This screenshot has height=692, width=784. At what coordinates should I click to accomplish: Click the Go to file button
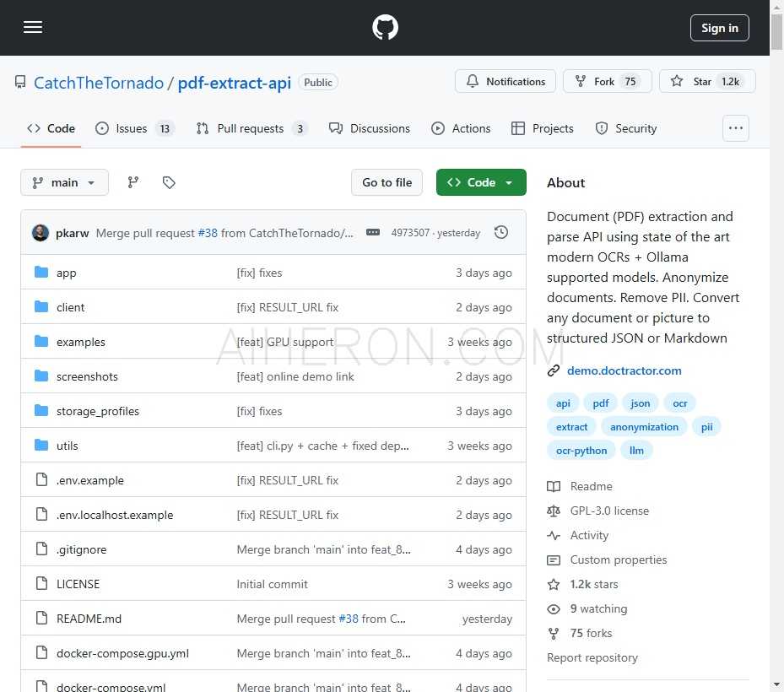[387, 182]
